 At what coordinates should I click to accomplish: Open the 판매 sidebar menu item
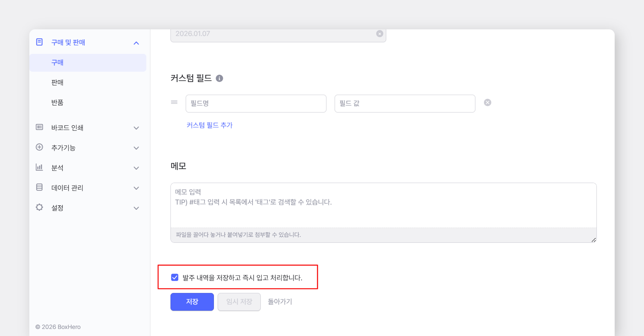point(58,82)
